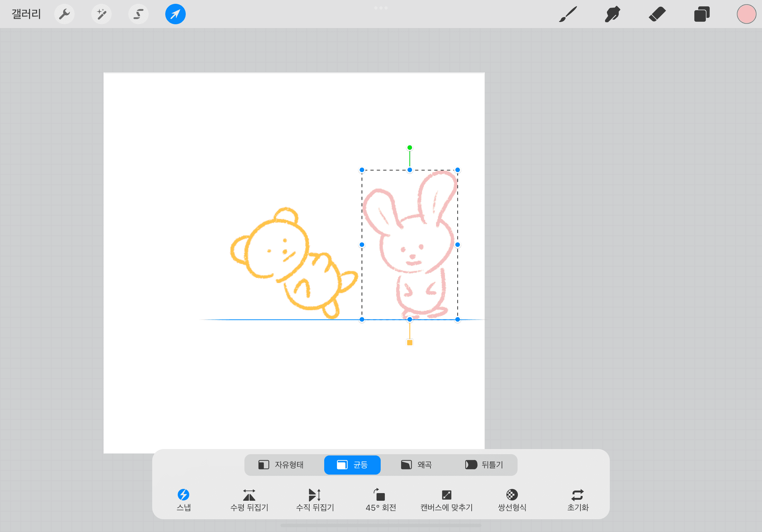Switch to 자유형태 transform mode
The height and width of the screenshot is (532, 762).
[281, 465]
